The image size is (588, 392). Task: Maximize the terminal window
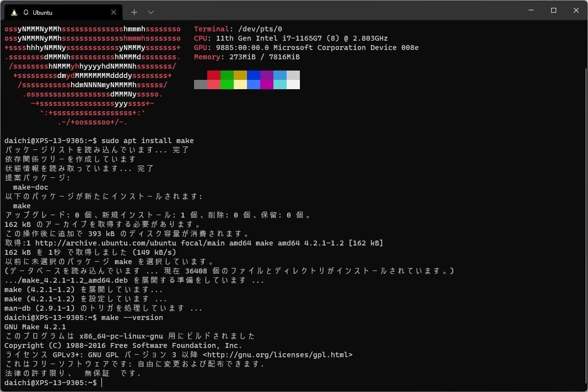tap(554, 10)
